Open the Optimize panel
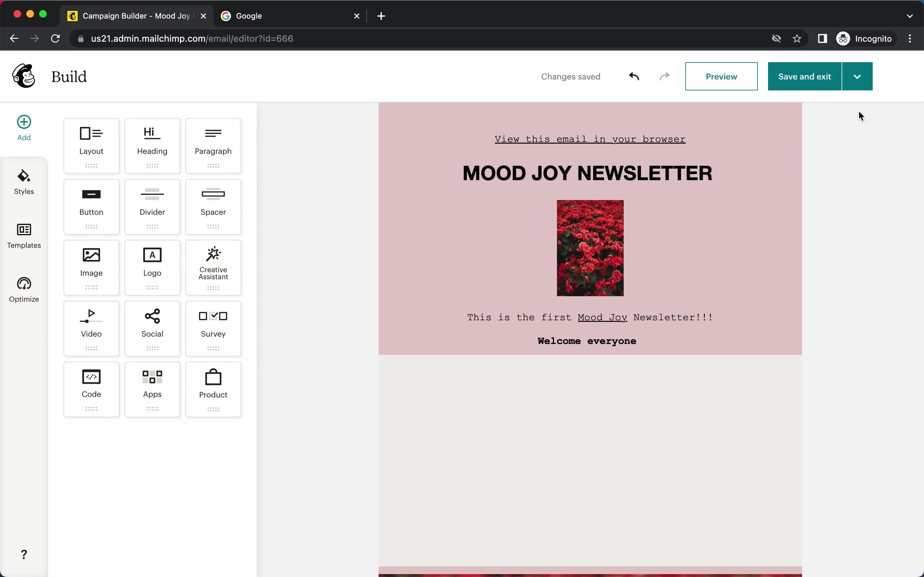This screenshot has height=577, width=924. click(24, 289)
